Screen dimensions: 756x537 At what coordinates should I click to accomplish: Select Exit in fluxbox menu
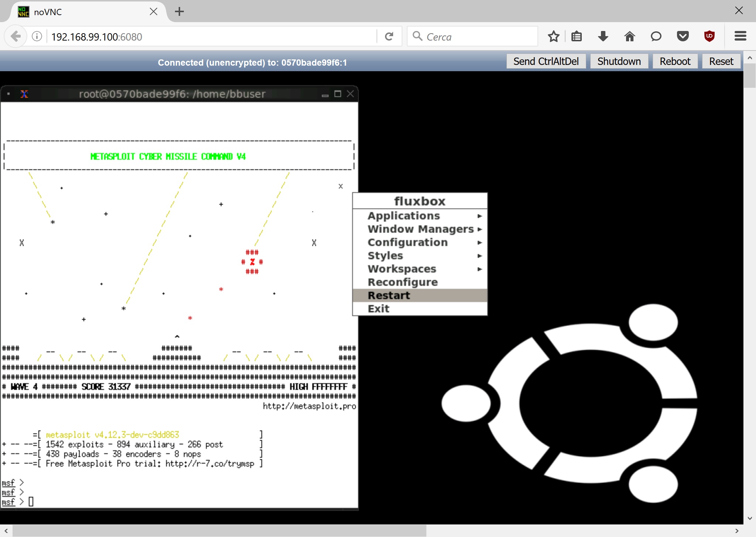(420, 309)
